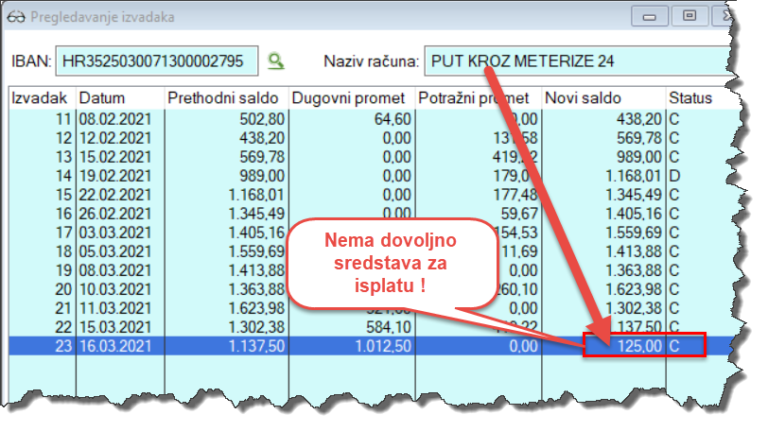This screenshot has width=768, height=432.
Task: Click Prethodni saldo value 502,80
Action: (x=262, y=119)
